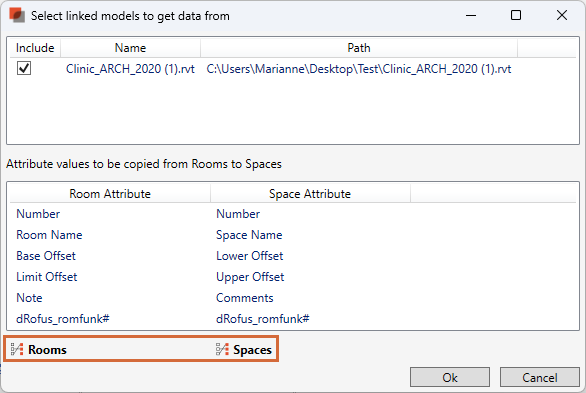Uncheck Include for Clinic_ARCH_2020 model
586x393 pixels.
(24, 68)
